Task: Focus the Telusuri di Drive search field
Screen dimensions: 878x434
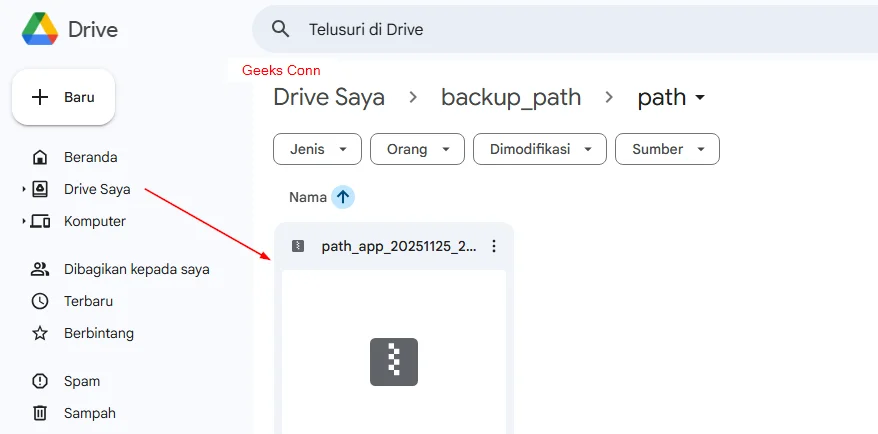Action: (x=565, y=29)
